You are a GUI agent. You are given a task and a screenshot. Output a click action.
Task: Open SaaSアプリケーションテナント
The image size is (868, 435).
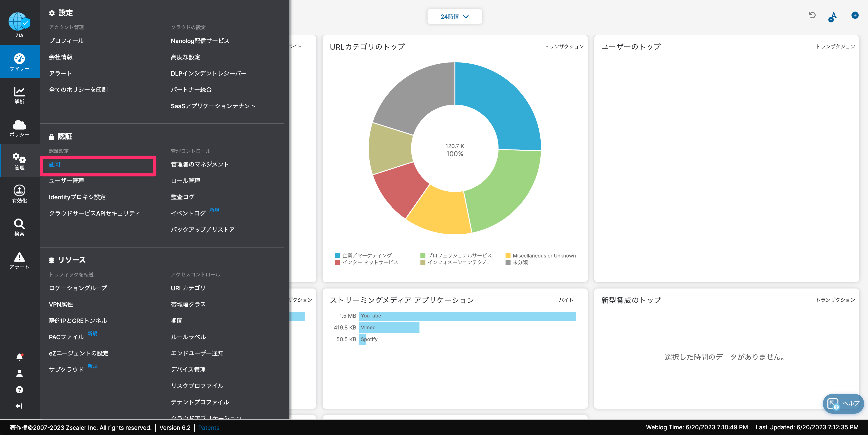(x=213, y=106)
